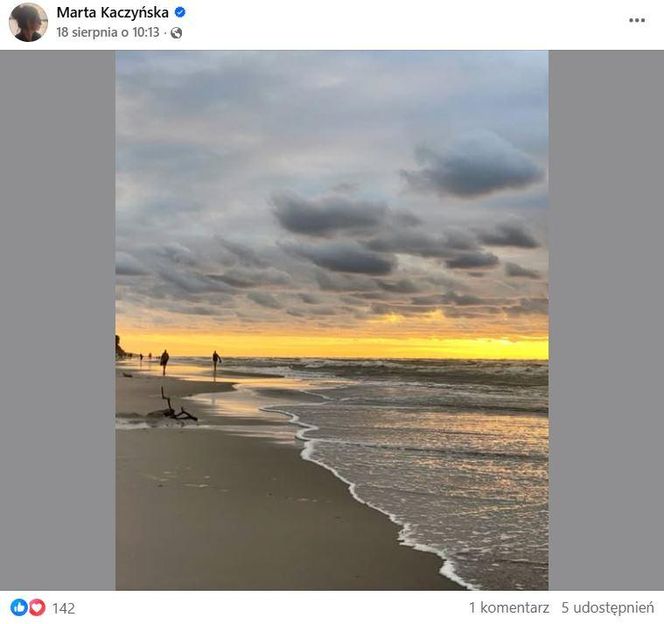This screenshot has width=664, height=624.
Task: Click the grey margin left of the photo
Action: [x=57, y=320]
